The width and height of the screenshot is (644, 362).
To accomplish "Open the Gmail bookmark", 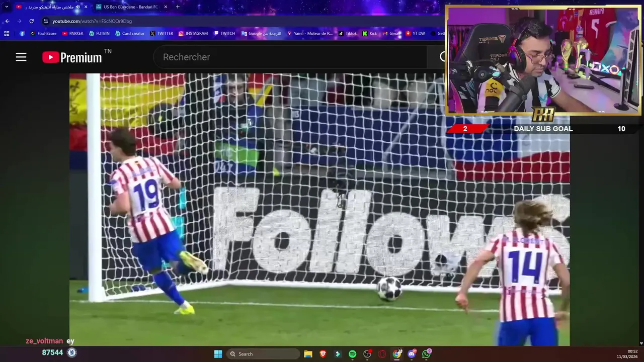I will point(391,34).
